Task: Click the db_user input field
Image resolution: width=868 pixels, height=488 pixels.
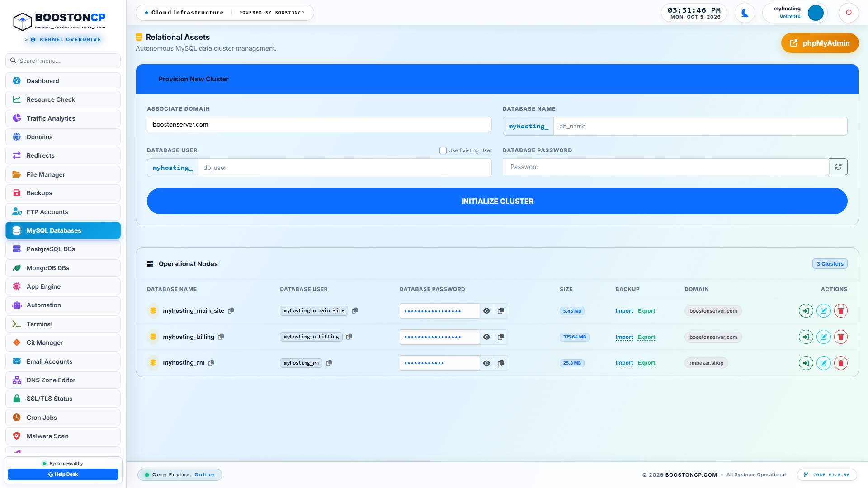Action: pyautogui.click(x=344, y=168)
